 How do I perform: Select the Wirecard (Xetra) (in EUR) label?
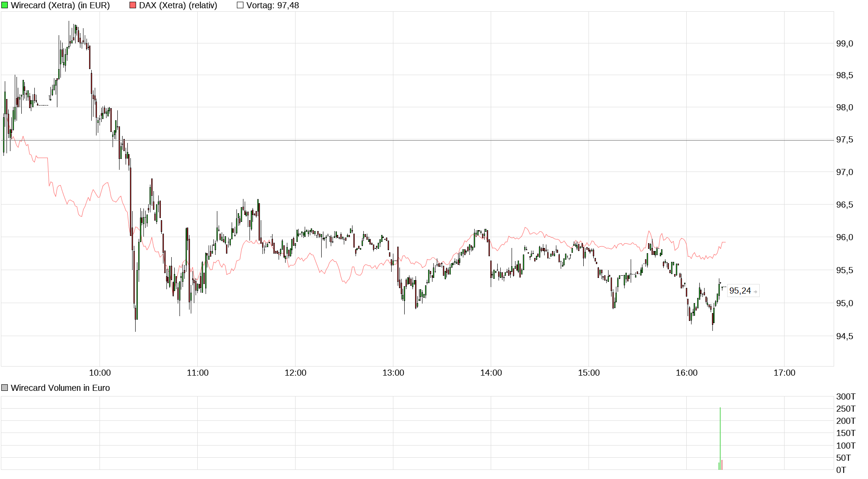pyautogui.click(x=60, y=5)
